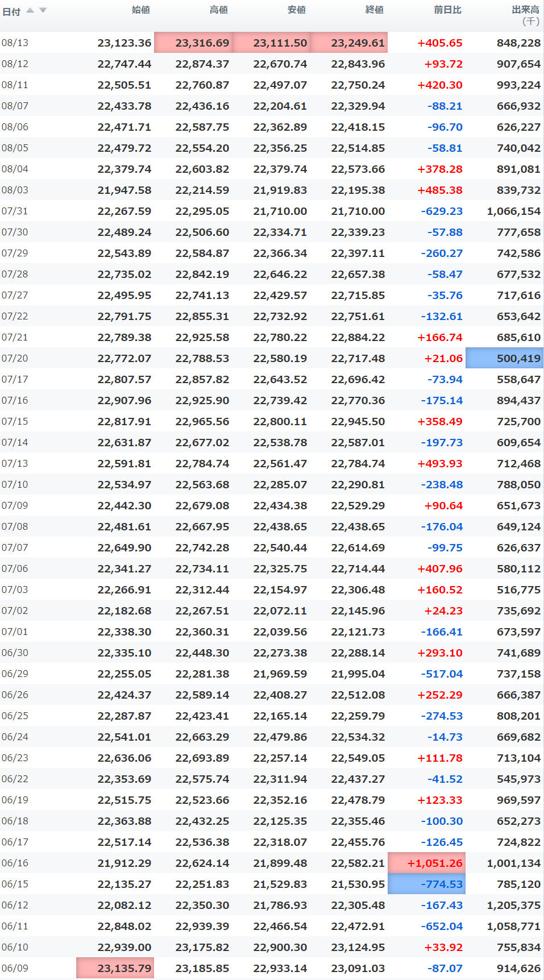Select the +24.23 change on 07/02
Screen dimensions: 544x980
pos(443,611)
